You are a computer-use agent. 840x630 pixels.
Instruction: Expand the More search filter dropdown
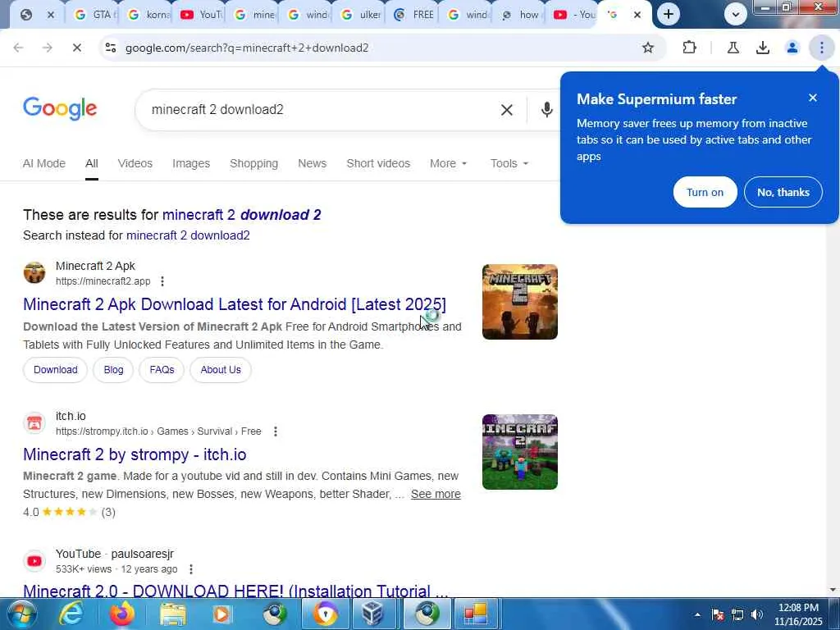448,163
